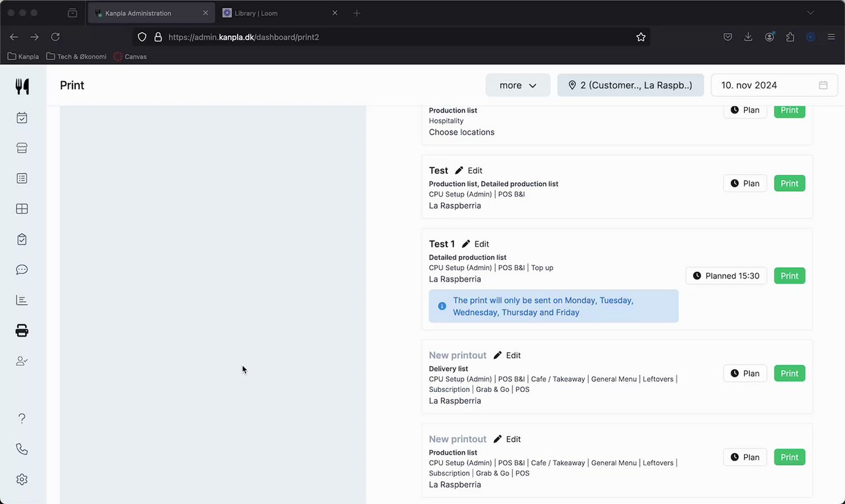Click the storefront icon in sidebar
Viewport: 845px width, 504px height.
pyautogui.click(x=22, y=148)
